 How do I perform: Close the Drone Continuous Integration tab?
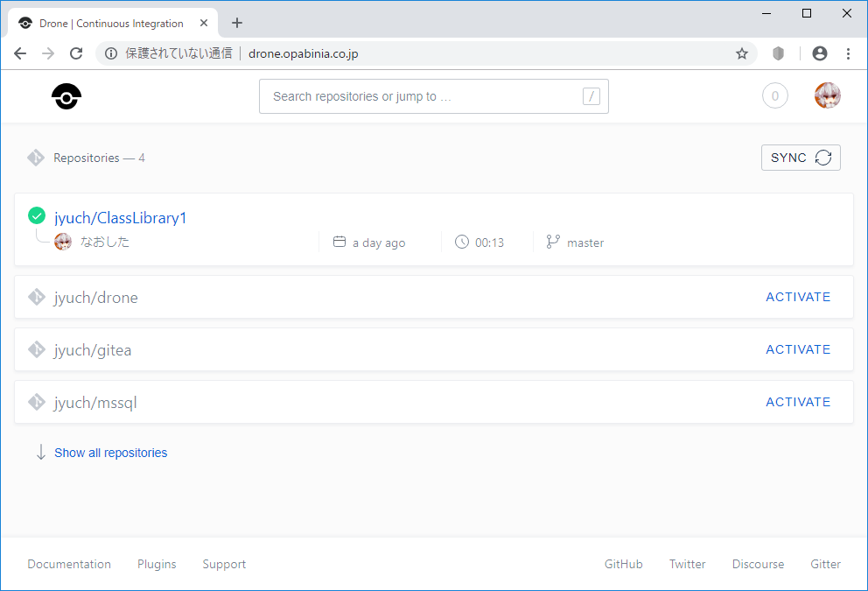coord(204,23)
